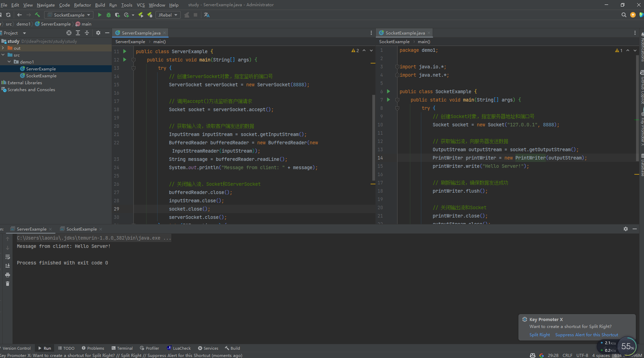Toggle the Run tool window button
The image size is (644, 358).
[x=44, y=348]
